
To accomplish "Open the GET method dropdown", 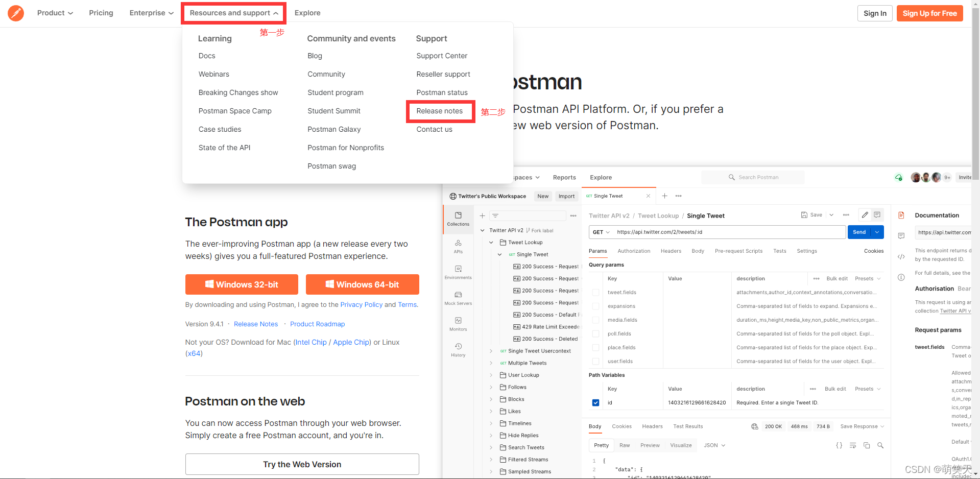I will click(601, 232).
